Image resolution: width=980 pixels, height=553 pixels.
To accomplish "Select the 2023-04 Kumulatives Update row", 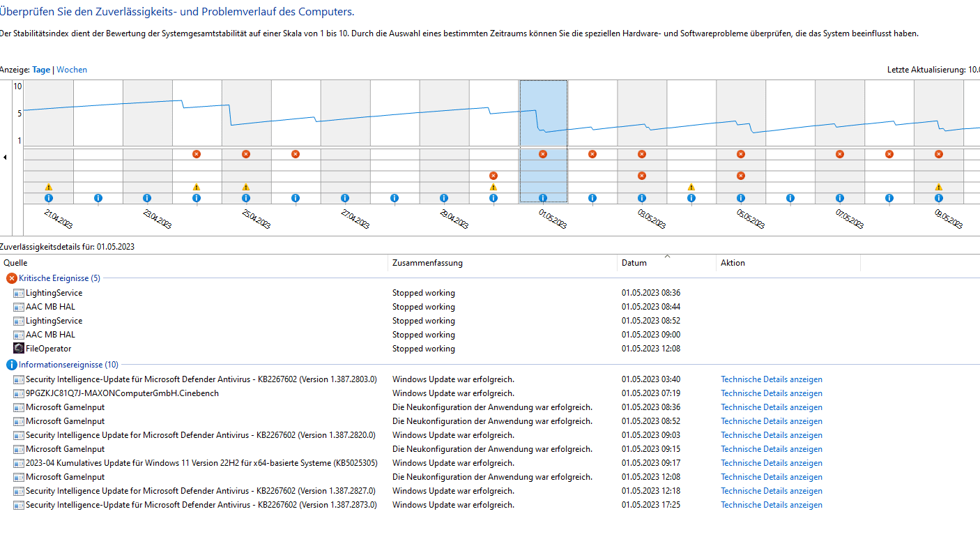I will click(490, 463).
